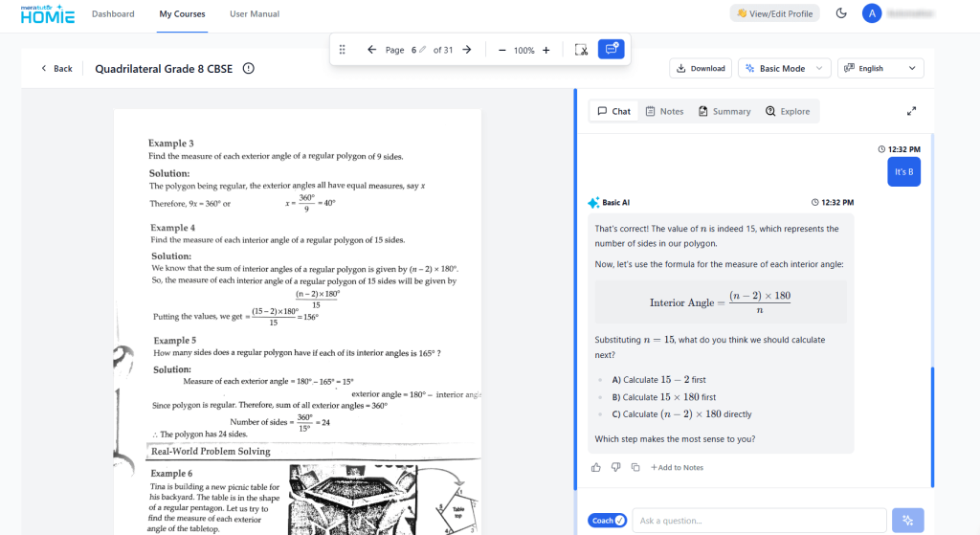
Task: Dislike the AI response thumbs down
Action: 615,467
